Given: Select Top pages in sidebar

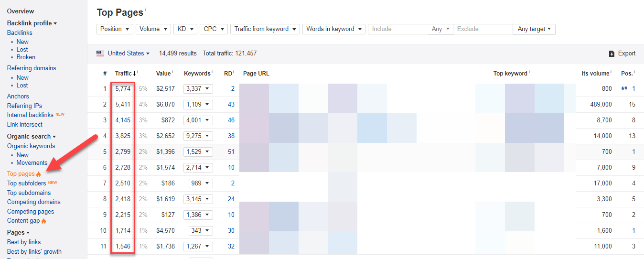Looking at the screenshot, I should (21, 174).
